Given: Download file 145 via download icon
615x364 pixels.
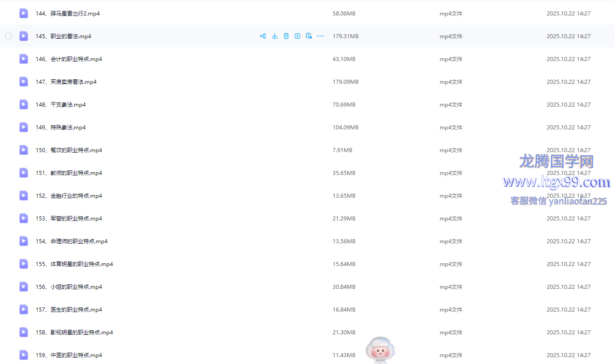Looking at the screenshot, I should pos(275,36).
